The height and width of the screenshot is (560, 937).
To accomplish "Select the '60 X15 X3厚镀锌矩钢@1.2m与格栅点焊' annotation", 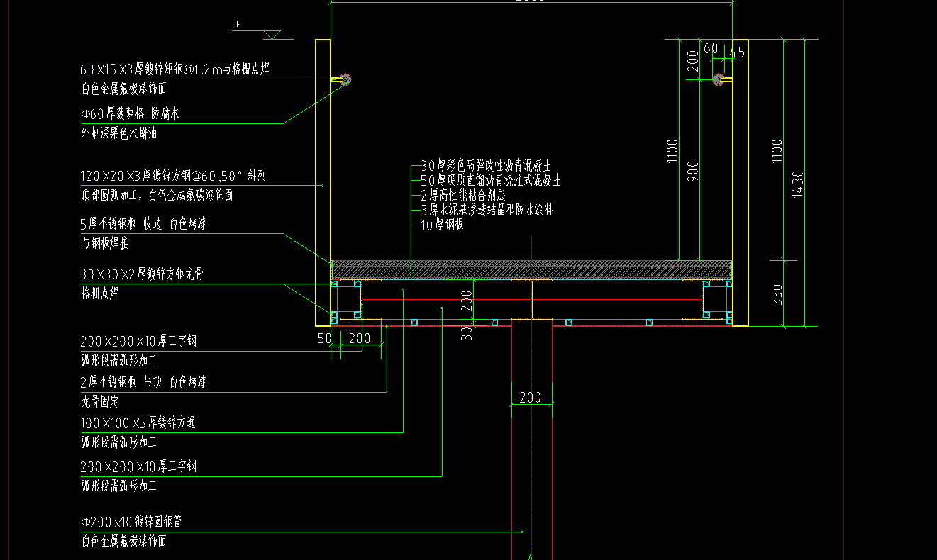I will (174, 69).
